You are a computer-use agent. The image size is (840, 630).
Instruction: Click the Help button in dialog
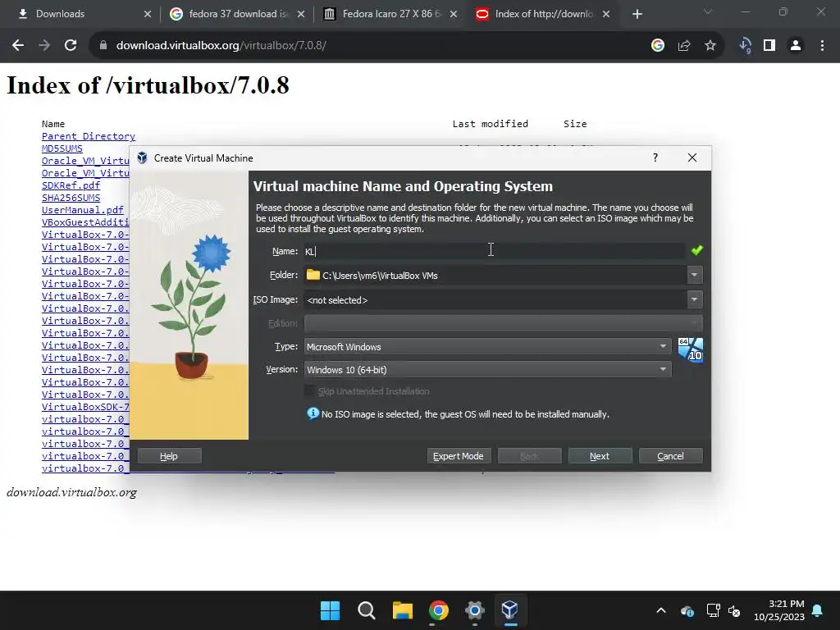point(169,456)
